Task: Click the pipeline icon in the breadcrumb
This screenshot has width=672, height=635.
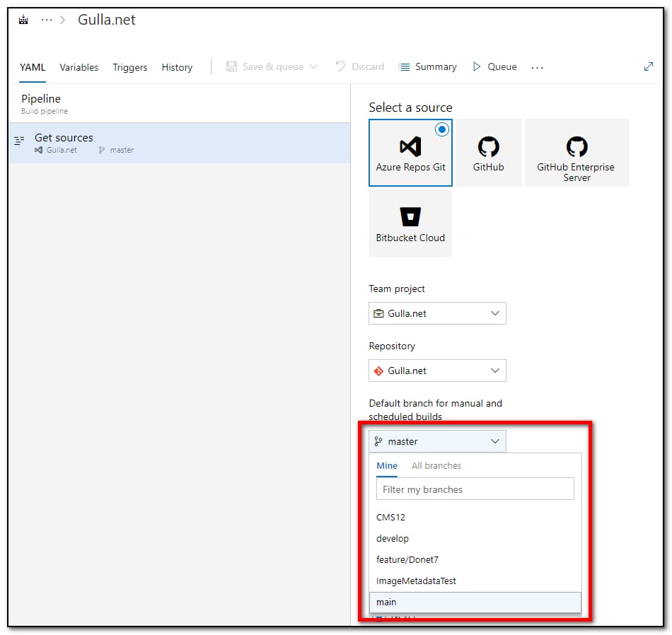Action: click(x=23, y=20)
